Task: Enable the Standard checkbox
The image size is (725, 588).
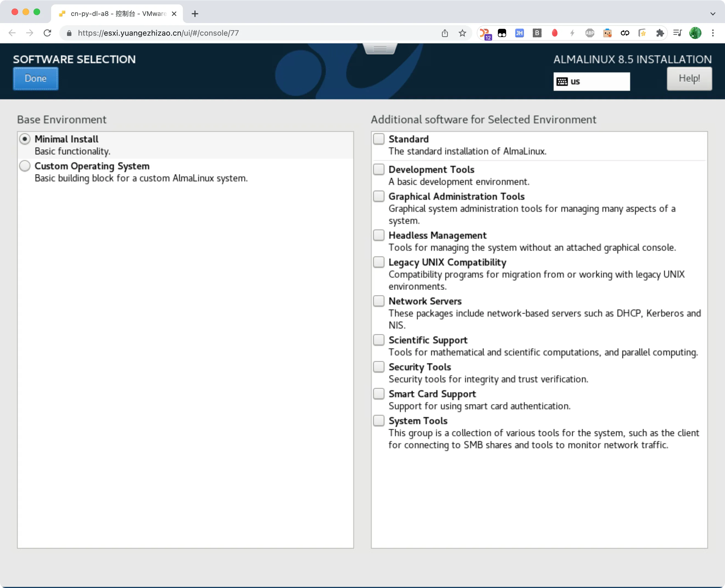Action: (x=379, y=139)
